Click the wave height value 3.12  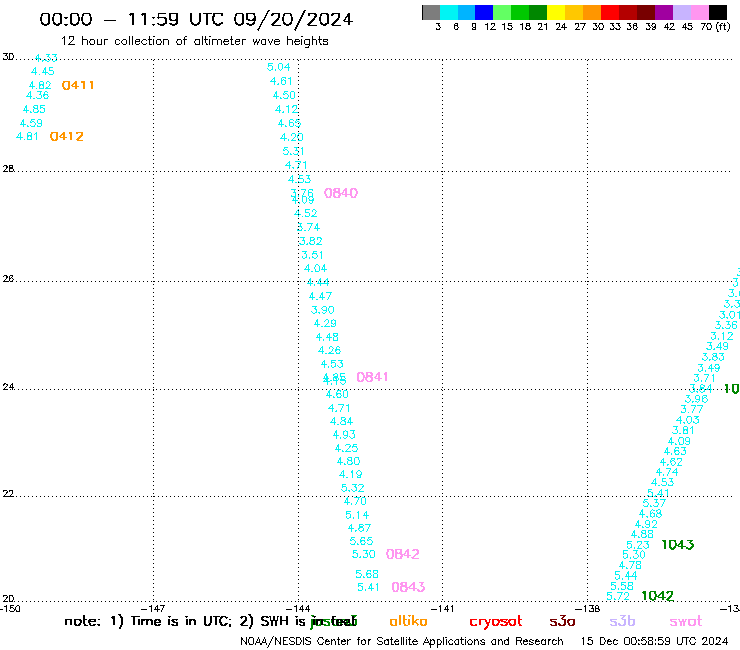[722, 337]
